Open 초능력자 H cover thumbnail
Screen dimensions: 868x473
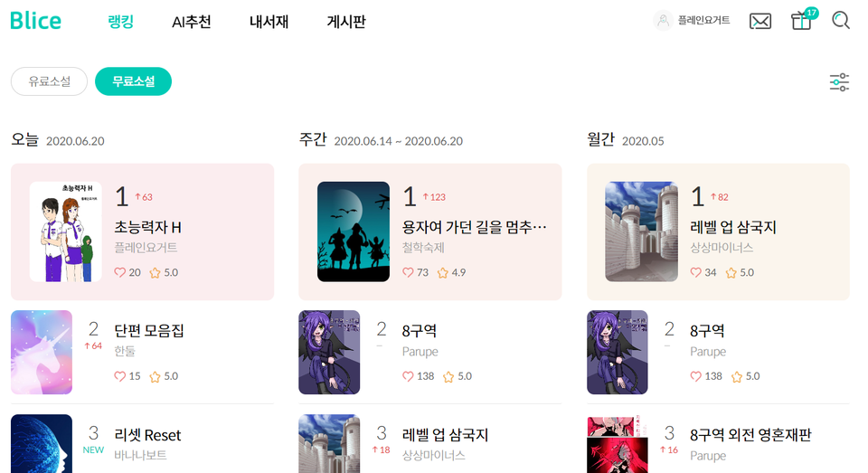point(65,232)
